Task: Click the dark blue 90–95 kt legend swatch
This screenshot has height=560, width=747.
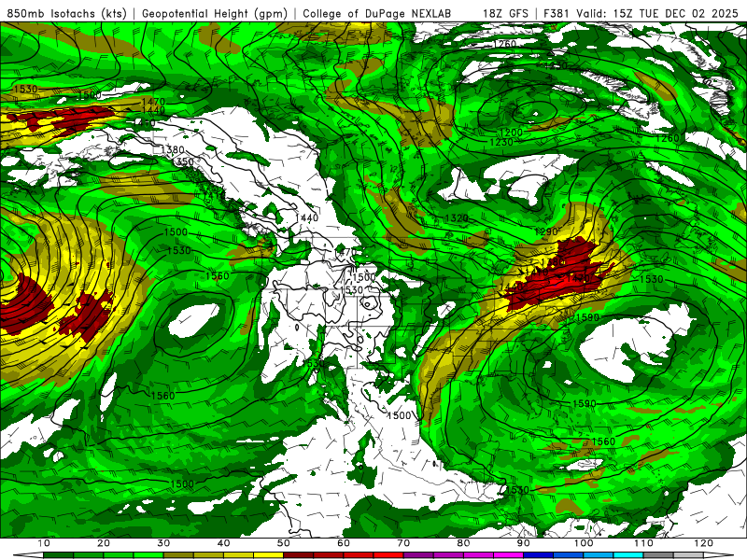Action: [539, 555]
